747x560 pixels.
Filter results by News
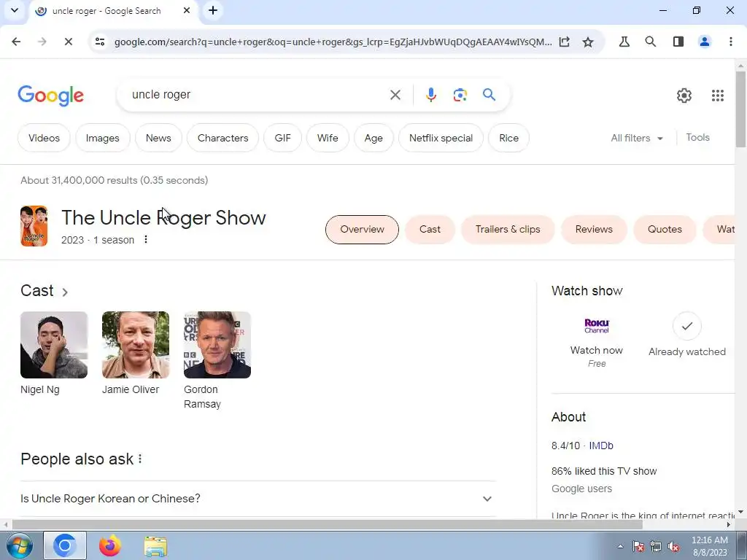[158, 138]
